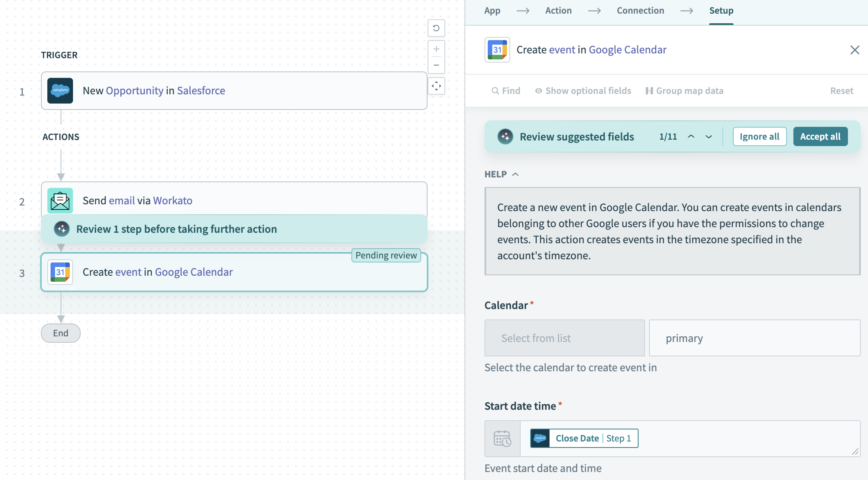Viewport: 868px width, 480px height.
Task: Click the sparkle icon in review banner
Action: (62, 229)
